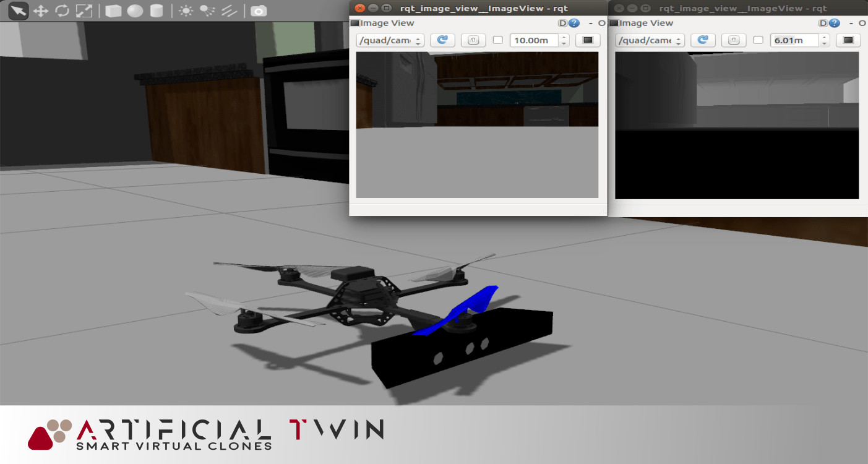Viewport: 868px width, 464px height.
Task: Select the black oven in the kitchen scene
Action: click(x=306, y=118)
